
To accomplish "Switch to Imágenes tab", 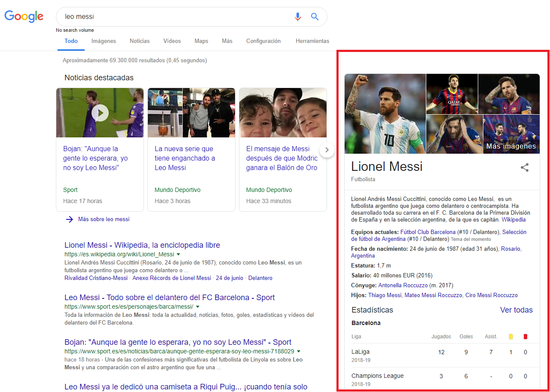I will [x=104, y=41].
